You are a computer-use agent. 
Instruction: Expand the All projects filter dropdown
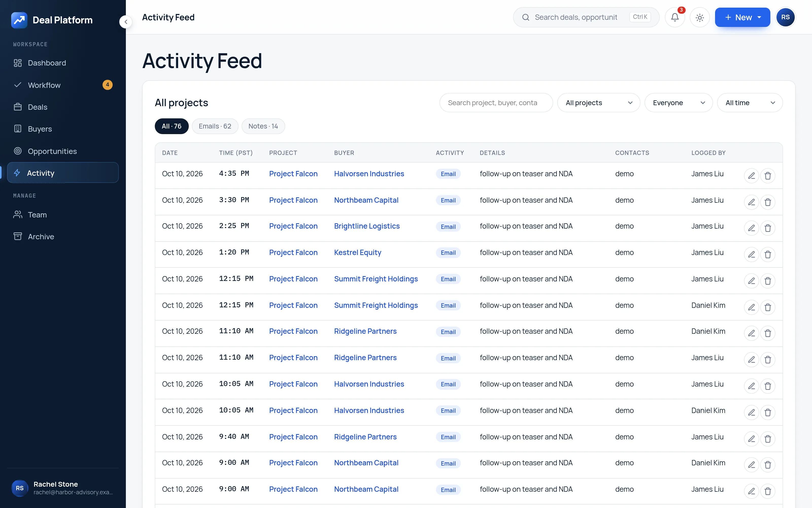tap(599, 103)
